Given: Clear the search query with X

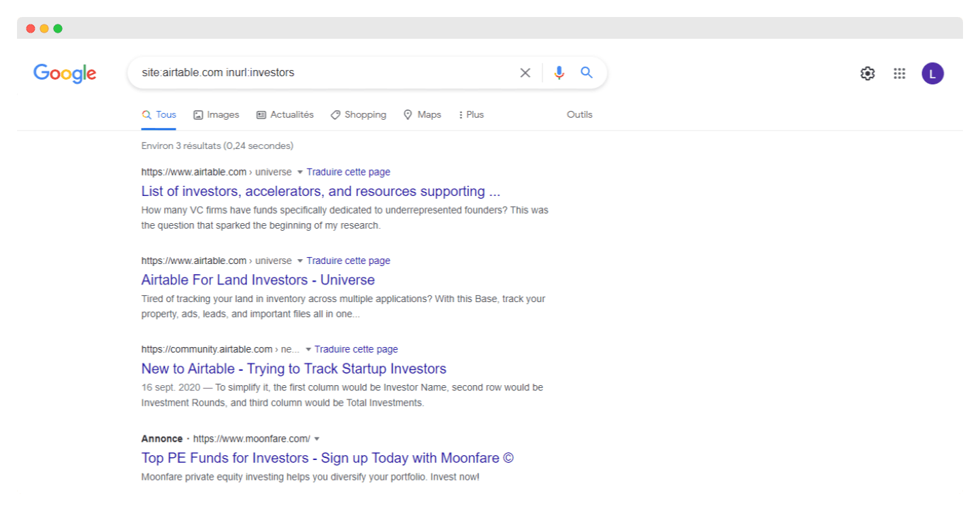Looking at the screenshot, I should 525,73.
